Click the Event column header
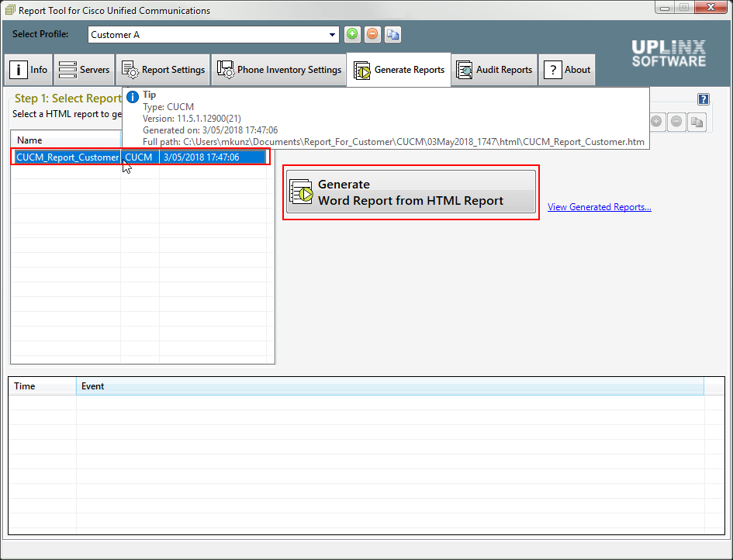Viewport: 733px width, 560px height. coord(390,386)
